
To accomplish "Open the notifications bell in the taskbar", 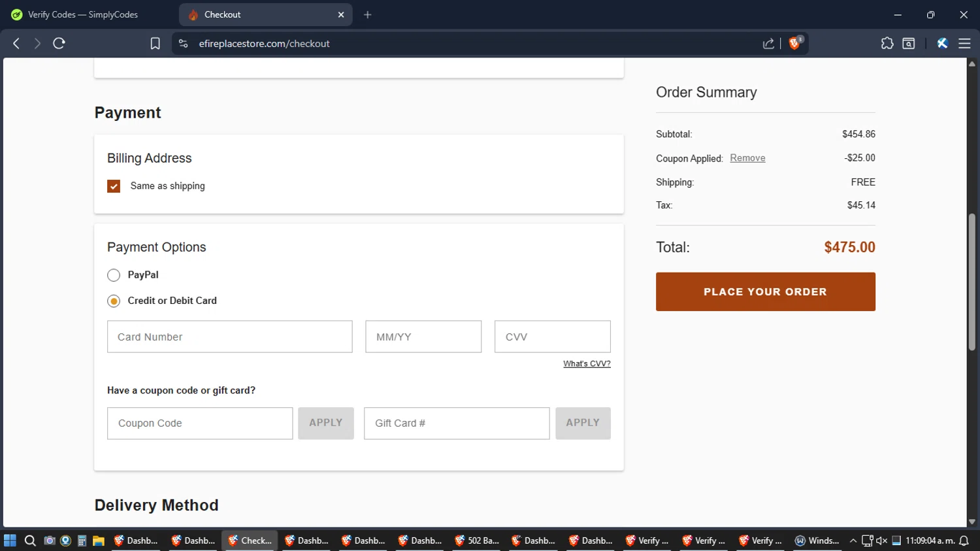I will (x=964, y=541).
